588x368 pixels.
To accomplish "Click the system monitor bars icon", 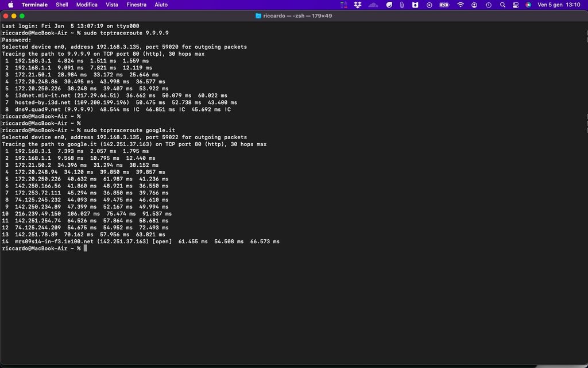I will pos(343,5).
